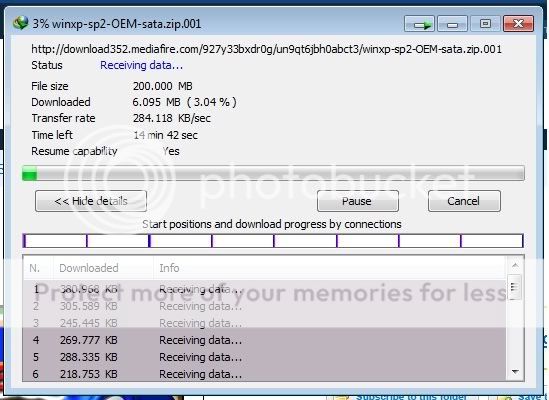Click the Downloaded column header

point(103,268)
